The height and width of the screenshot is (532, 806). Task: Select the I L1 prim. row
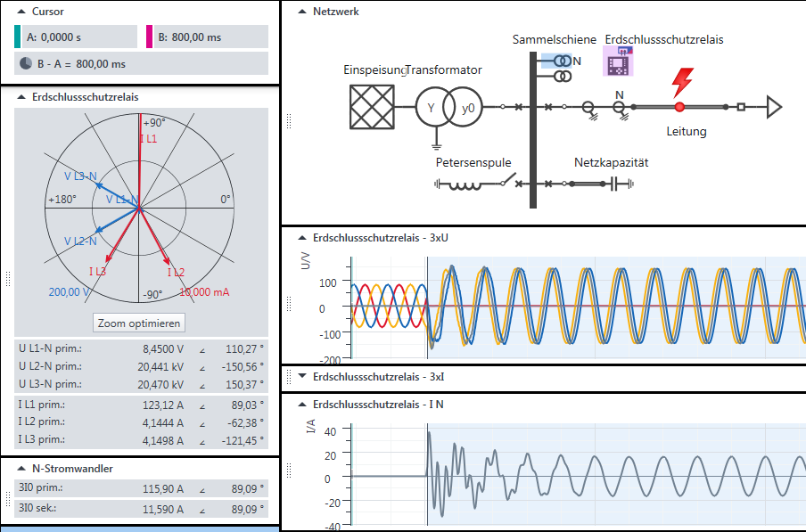click(142, 405)
